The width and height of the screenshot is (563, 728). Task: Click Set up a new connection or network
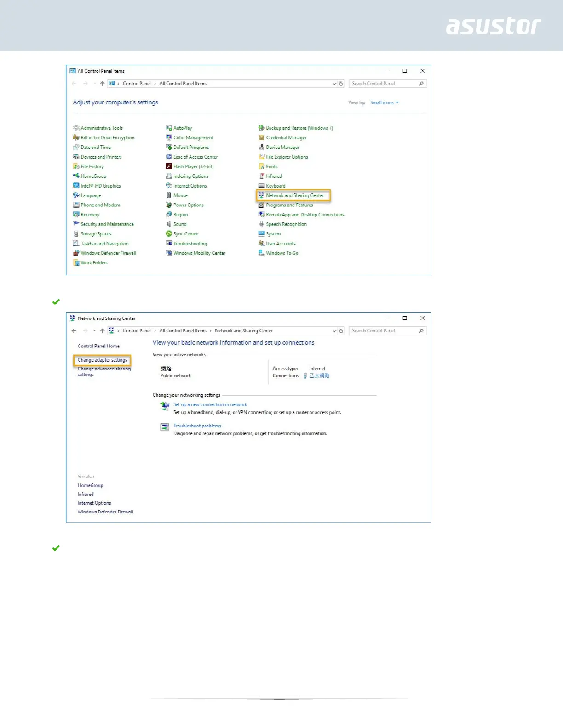point(210,405)
